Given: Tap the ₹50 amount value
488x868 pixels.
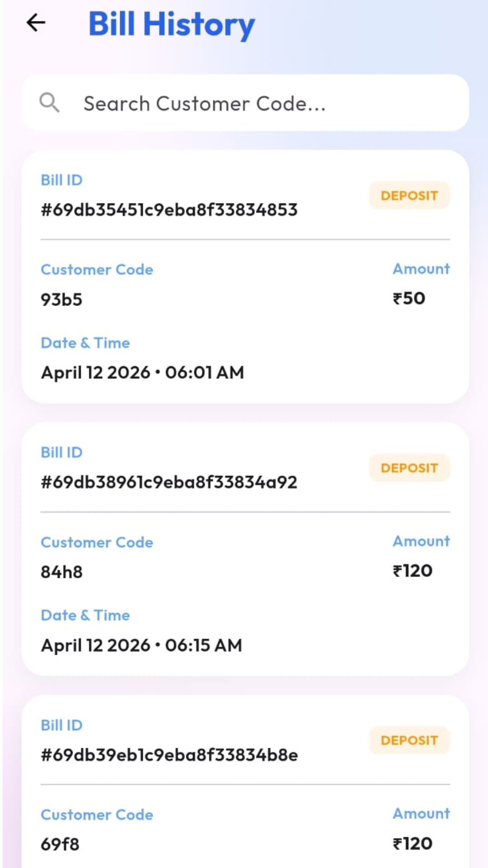Looking at the screenshot, I should (409, 298).
